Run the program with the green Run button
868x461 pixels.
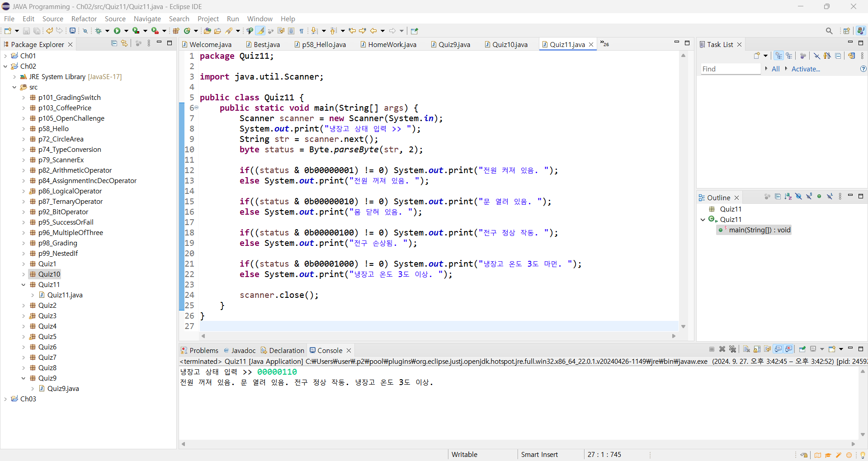click(x=117, y=31)
